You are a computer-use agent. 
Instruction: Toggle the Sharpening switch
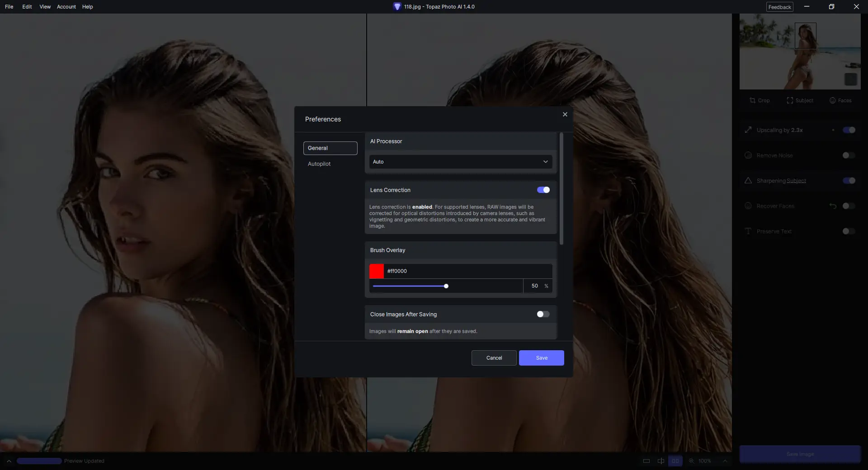pyautogui.click(x=849, y=181)
